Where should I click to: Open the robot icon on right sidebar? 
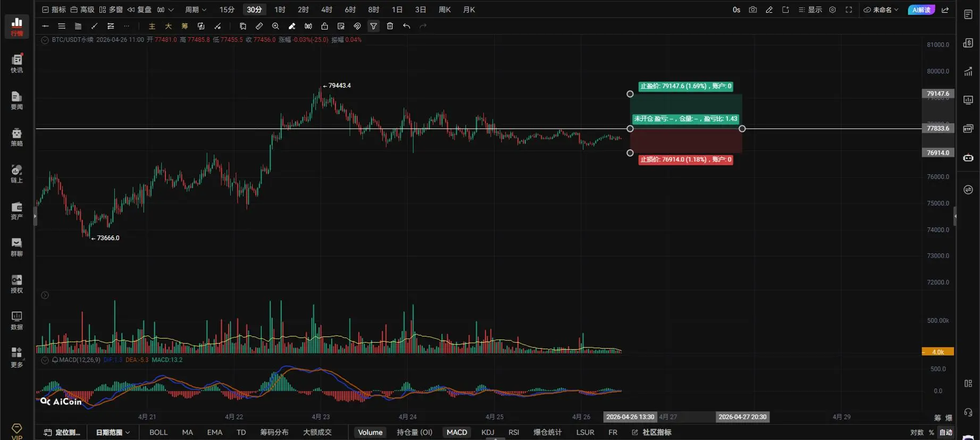(x=968, y=158)
